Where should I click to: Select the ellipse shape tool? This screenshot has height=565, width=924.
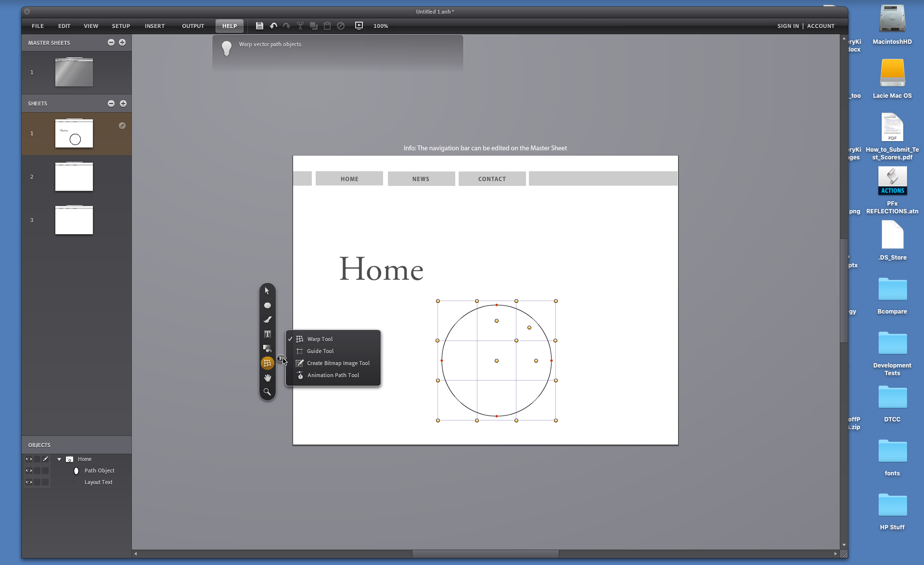tap(267, 305)
